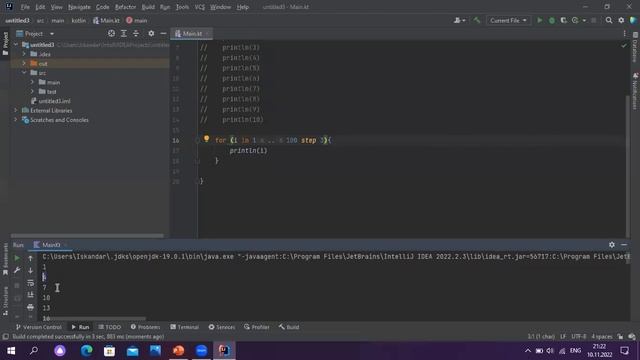Collapse all nodes in the Project panel
Image resolution: width=640 pixels, height=360 pixels.
coord(136,33)
